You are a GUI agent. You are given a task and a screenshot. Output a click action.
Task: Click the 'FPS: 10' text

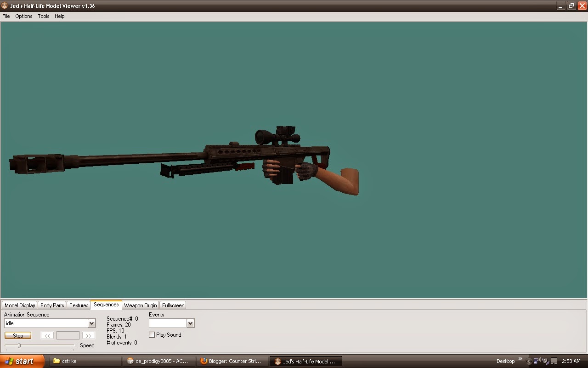coord(115,331)
